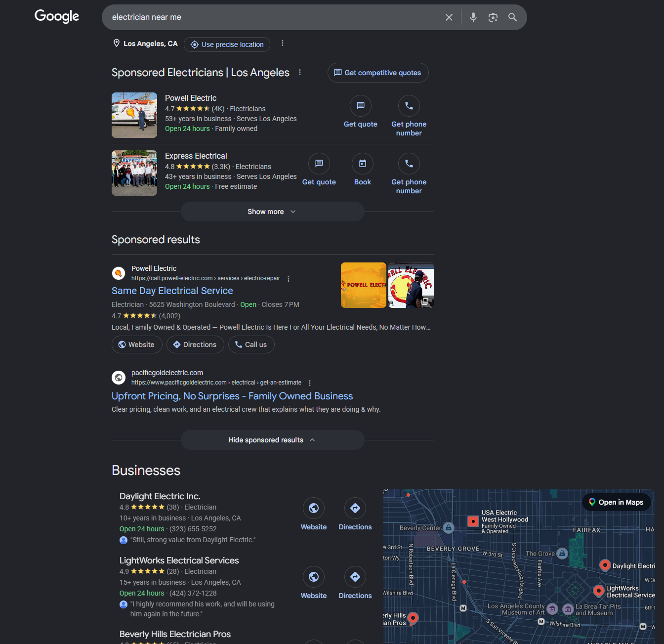Open search by image camera icon
The image size is (664, 644).
tap(493, 17)
